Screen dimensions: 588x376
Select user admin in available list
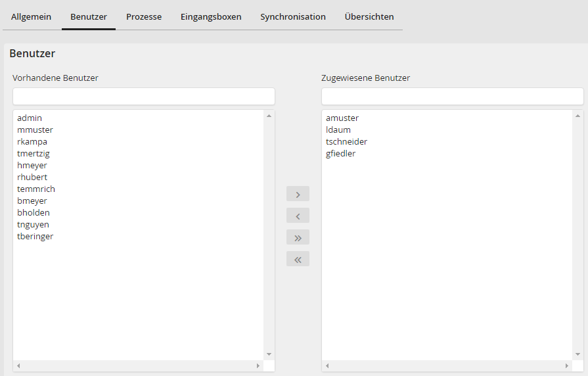pyautogui.click(x=30, y=118)
